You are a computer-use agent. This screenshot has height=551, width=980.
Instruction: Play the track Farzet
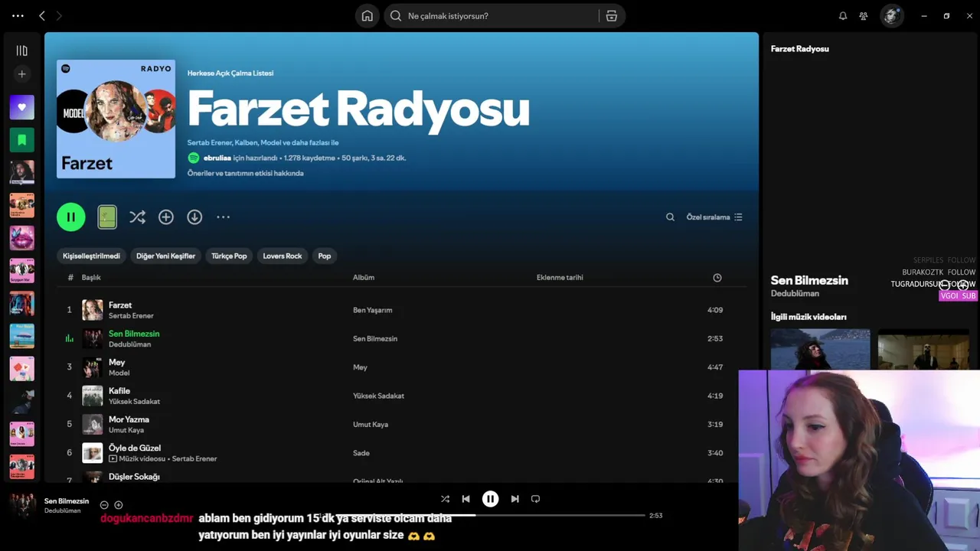pos(120,305)
